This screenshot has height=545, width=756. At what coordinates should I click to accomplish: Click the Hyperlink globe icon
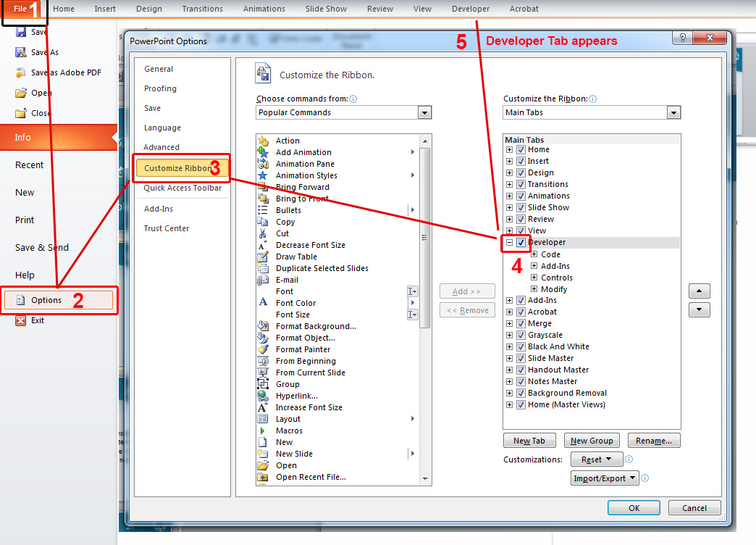[263, 396]
